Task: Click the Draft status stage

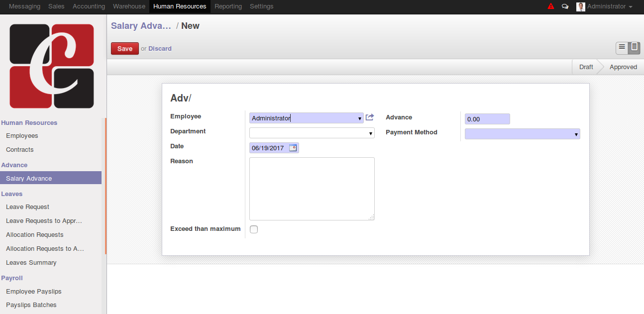Action: (x=586, y=67)
